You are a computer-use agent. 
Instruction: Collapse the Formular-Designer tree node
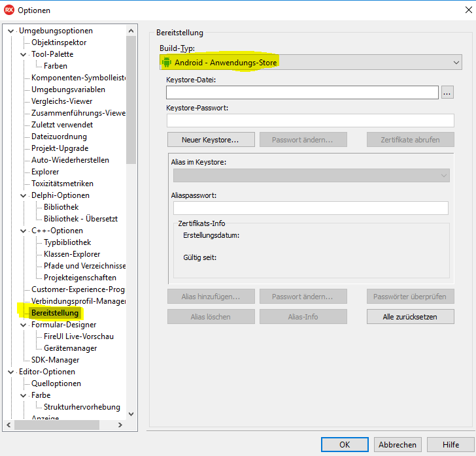click(x=24, y=325)
